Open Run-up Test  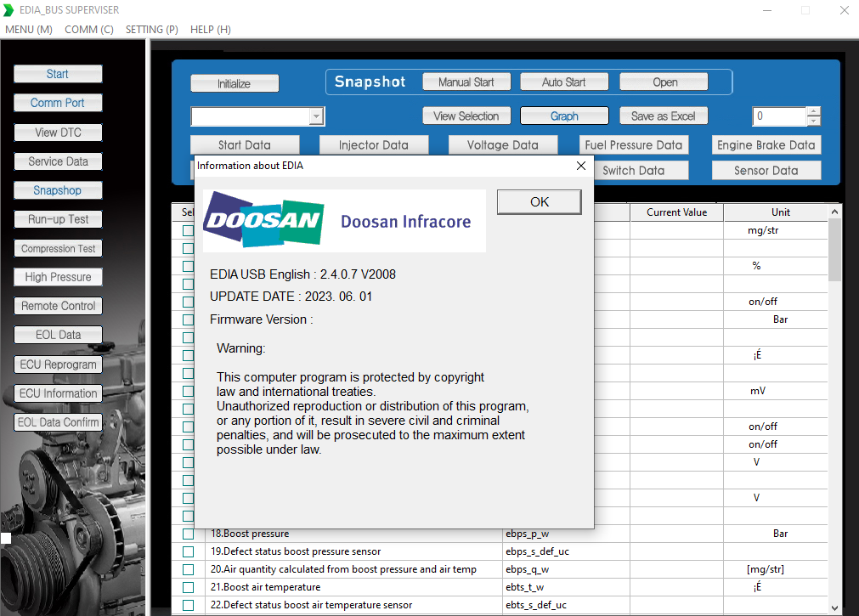click(x=58, y=219)
